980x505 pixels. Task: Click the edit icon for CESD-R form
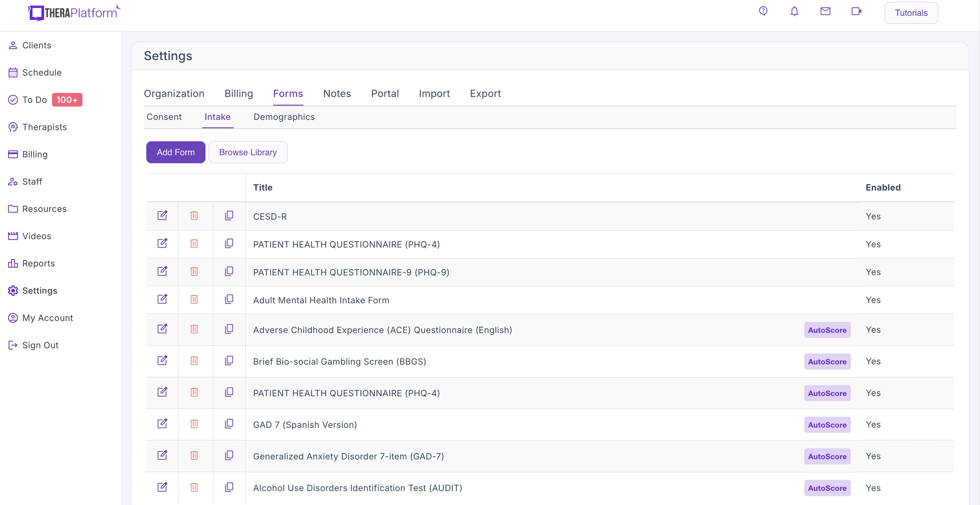(162, 216)
